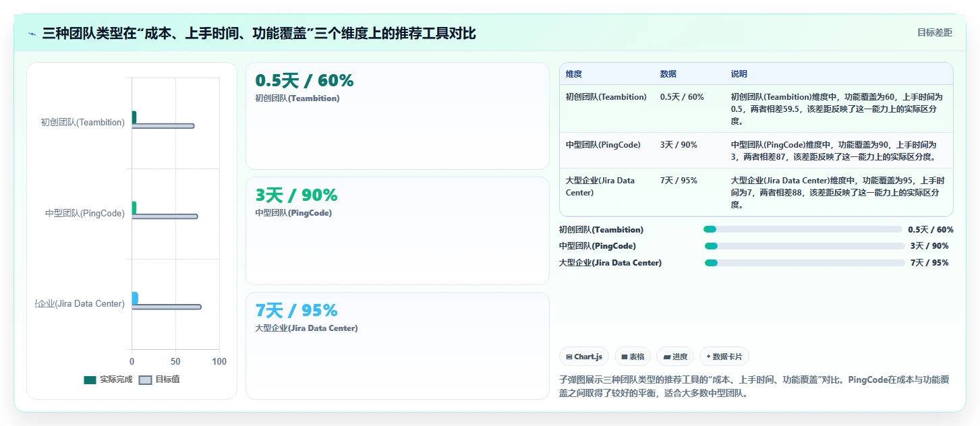Click the 初创团队(Teambition) progress bar

803,229
